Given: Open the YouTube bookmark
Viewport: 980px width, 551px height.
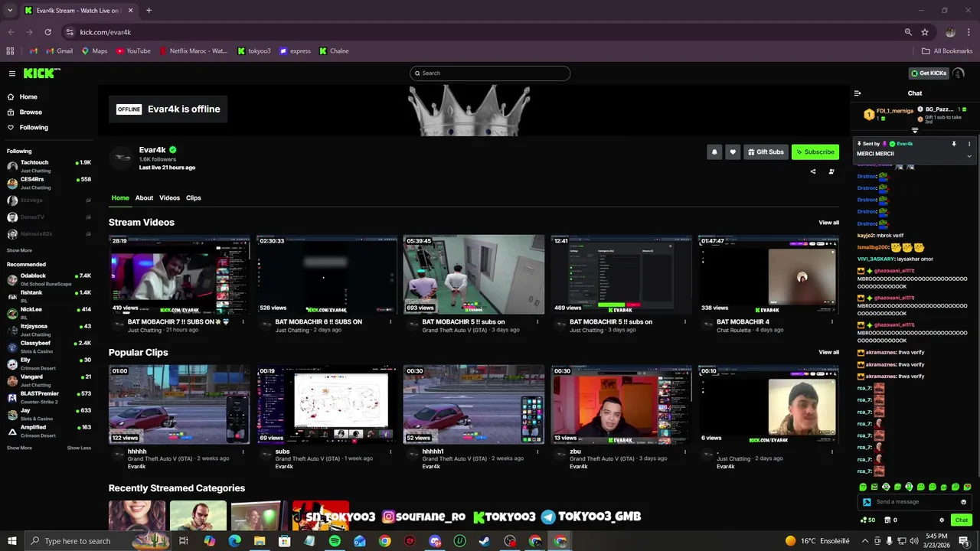Looking at the screenshot, I should coord(133,51).
